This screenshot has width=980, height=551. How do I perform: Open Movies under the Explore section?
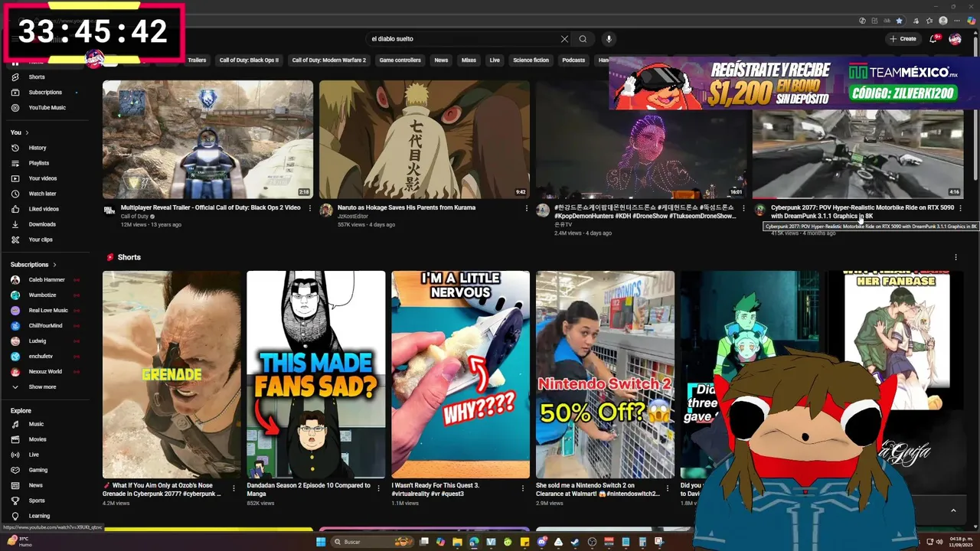point(37,439)
